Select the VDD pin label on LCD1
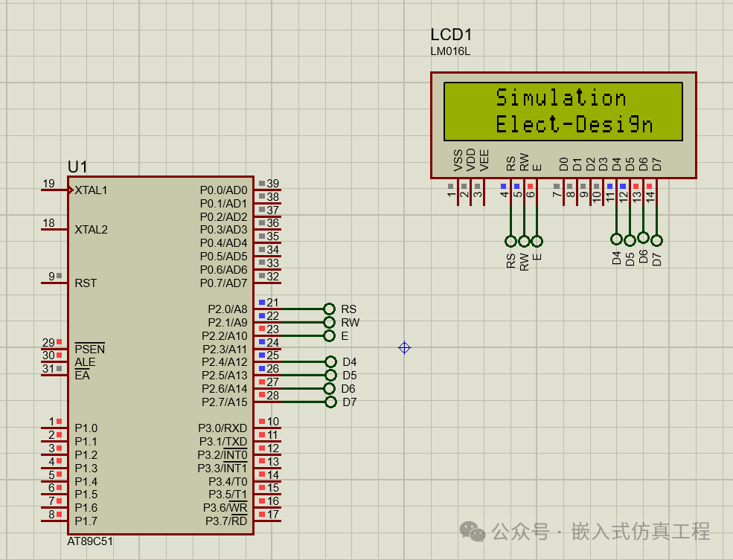Image resolution: width=733 pixels, height=560 pixels. 471,160
